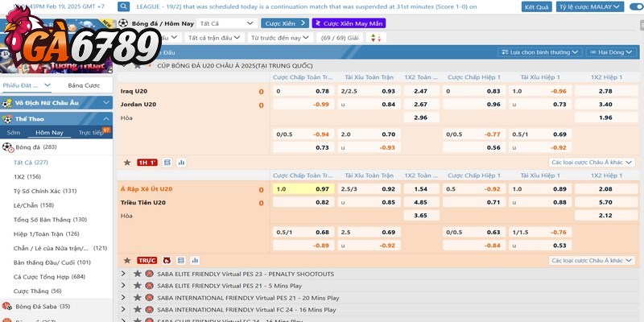Screen dimensions: 644x322
Task: Click the odds up/down arrows sort icon
Action: click(376, 38)
